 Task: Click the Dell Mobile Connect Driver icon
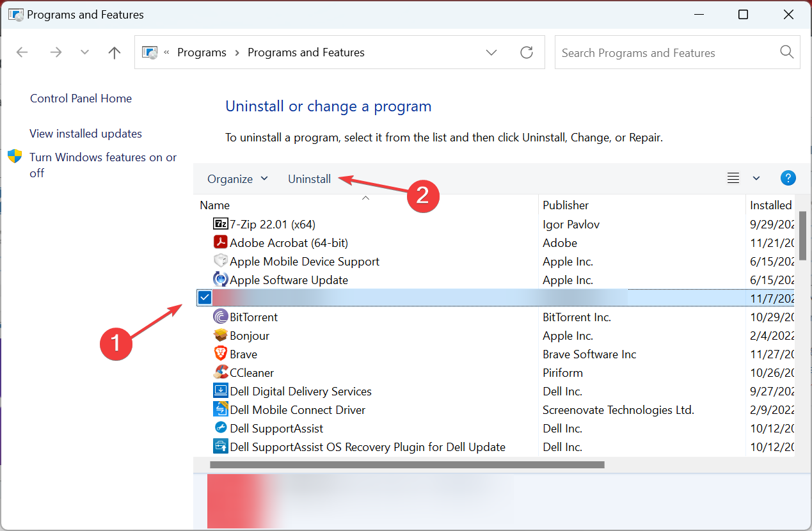point(220,409)
